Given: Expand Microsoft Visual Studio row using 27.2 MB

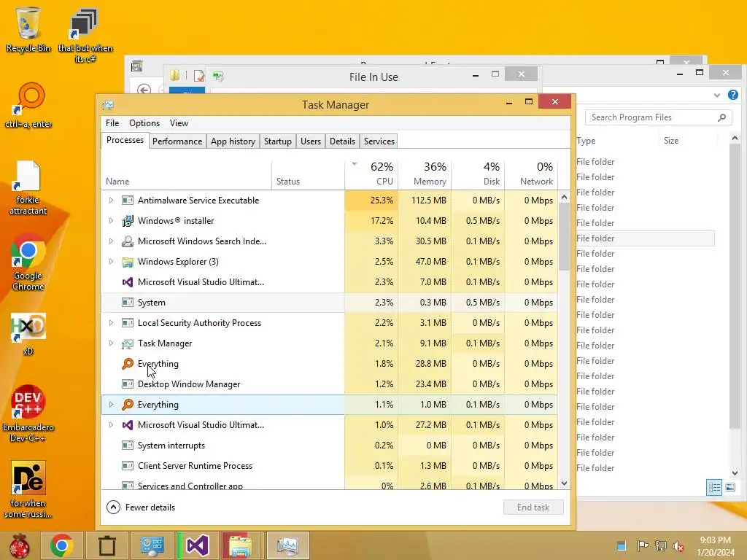Looking at the screenshot, I should 111,425.
